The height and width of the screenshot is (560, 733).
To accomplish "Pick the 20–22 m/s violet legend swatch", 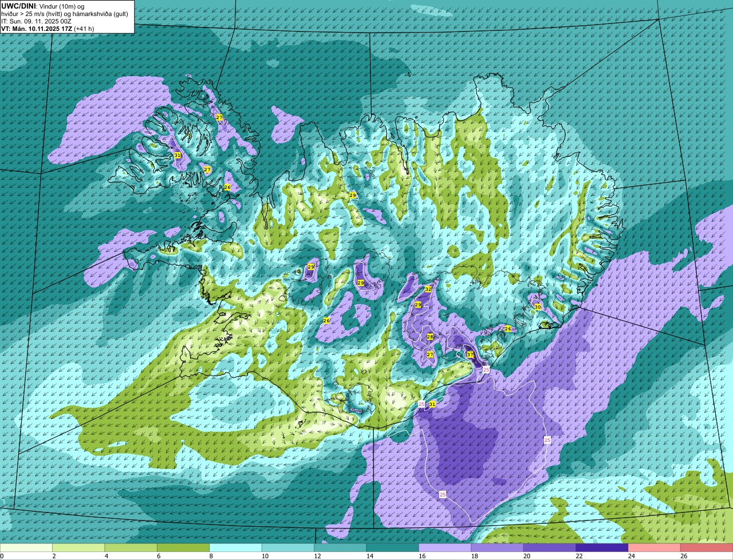I will coord(550,547).
